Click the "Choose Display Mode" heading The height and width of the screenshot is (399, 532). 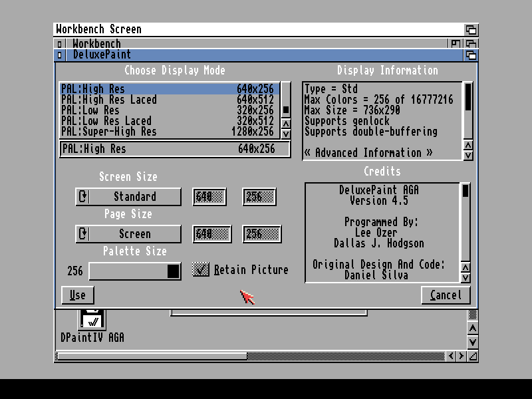click(175, 70)
